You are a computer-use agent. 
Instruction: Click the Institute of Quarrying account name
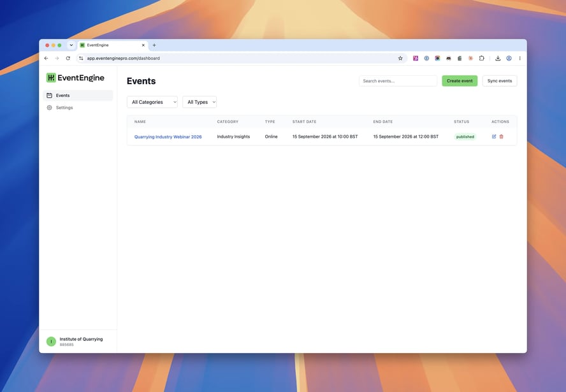click(x=81, y=339)
